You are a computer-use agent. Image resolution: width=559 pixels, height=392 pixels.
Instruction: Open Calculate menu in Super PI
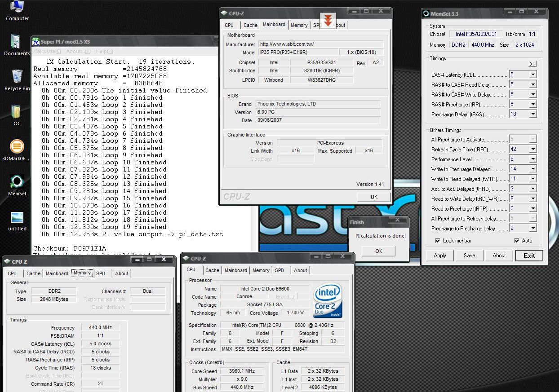point(48,51)
